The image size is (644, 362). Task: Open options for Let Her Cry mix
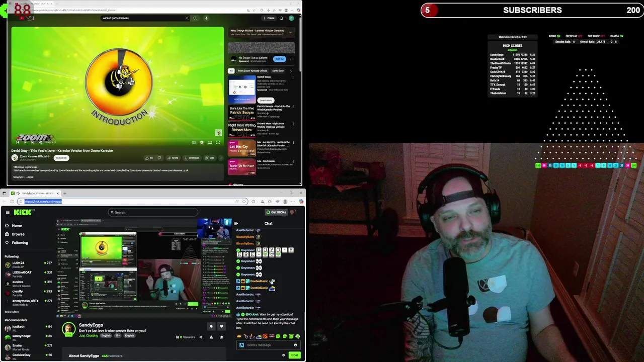click(293, 143)
